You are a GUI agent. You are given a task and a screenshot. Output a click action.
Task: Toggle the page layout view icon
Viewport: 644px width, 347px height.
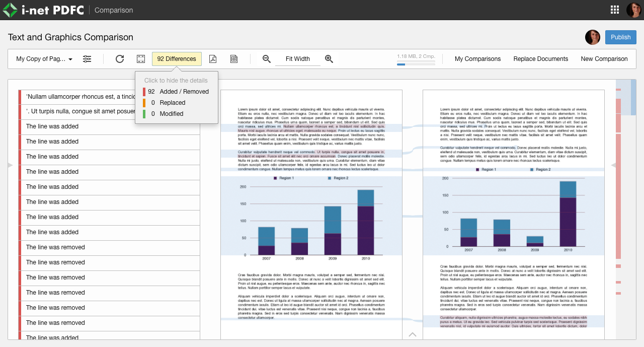point(141,59)
